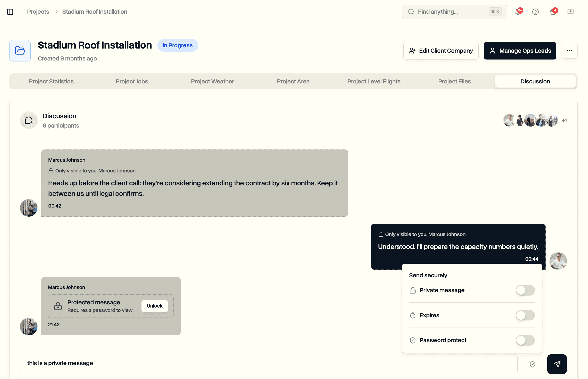Toggle the Private message switch
Image resolution: width=588 pixels, height=379 pixels.
click(525, 290)
